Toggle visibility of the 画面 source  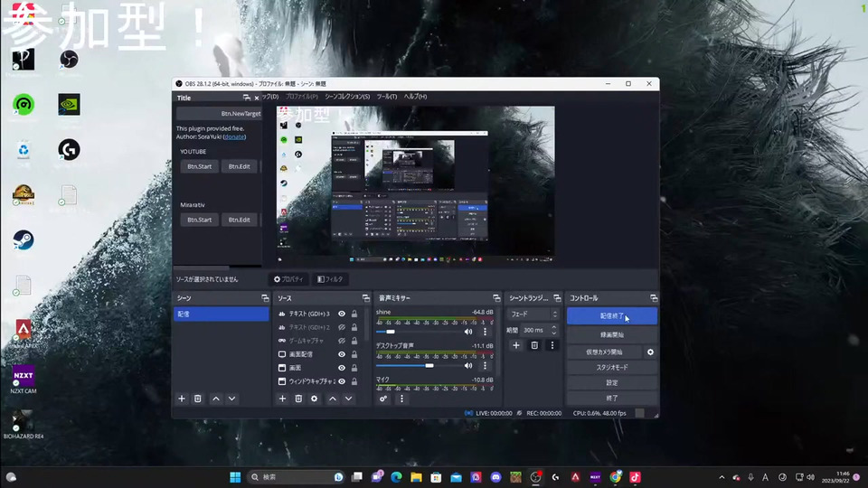point(342,368)
